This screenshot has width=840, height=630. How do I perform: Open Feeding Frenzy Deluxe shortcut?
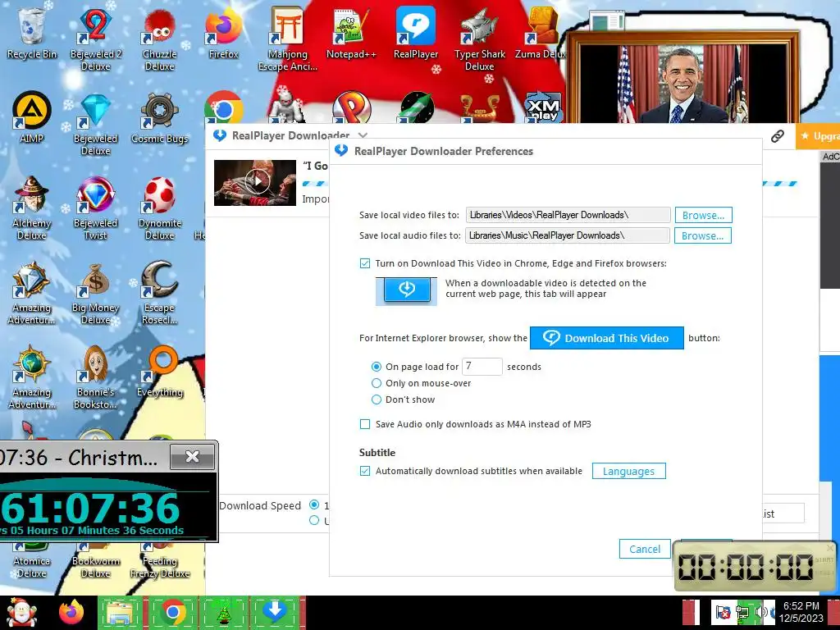click(160, 561)
